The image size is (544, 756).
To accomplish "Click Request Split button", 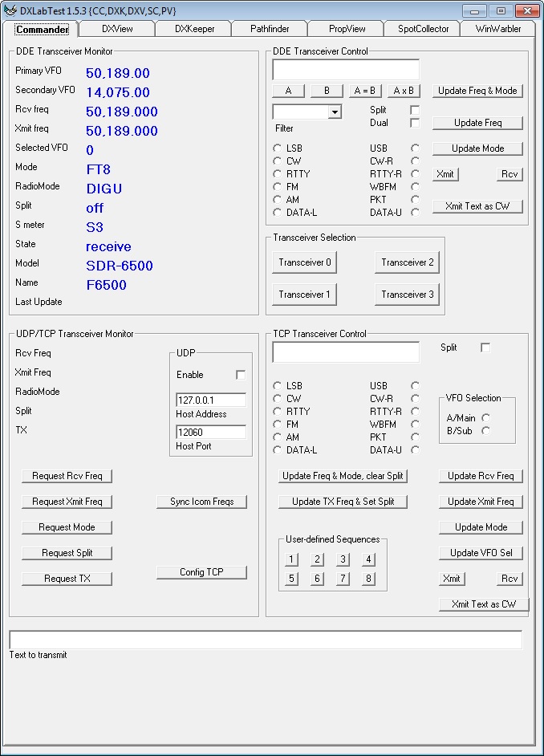I will click(x=67, y=553).
